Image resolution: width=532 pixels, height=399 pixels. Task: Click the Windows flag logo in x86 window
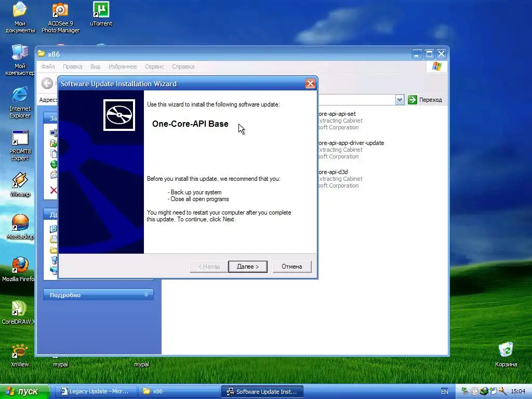point(436,66)
